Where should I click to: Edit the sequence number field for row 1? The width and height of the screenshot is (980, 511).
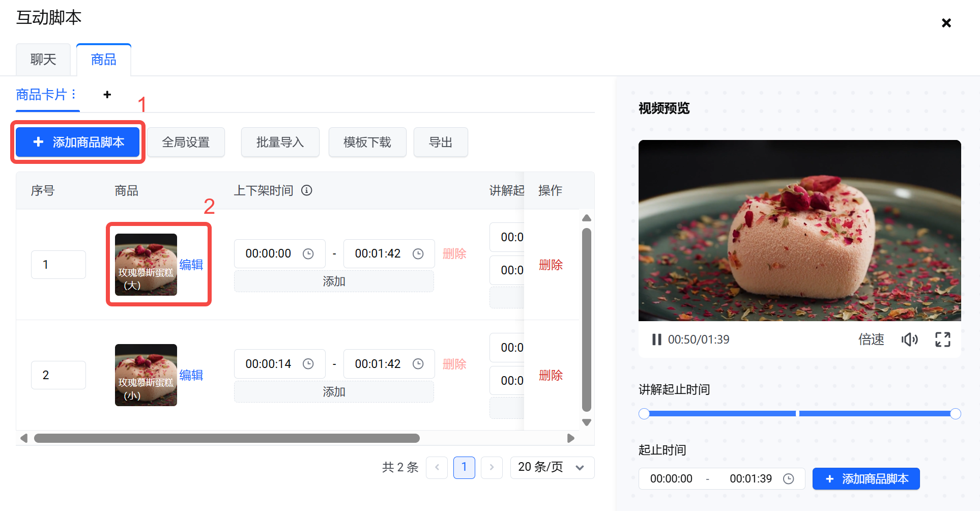click(59, 265)
